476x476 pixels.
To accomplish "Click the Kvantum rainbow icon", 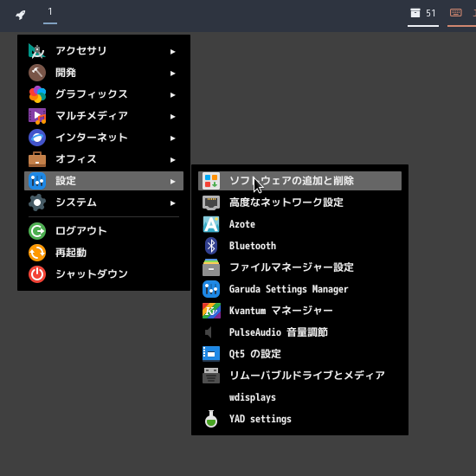I will (x=211, y=311).
